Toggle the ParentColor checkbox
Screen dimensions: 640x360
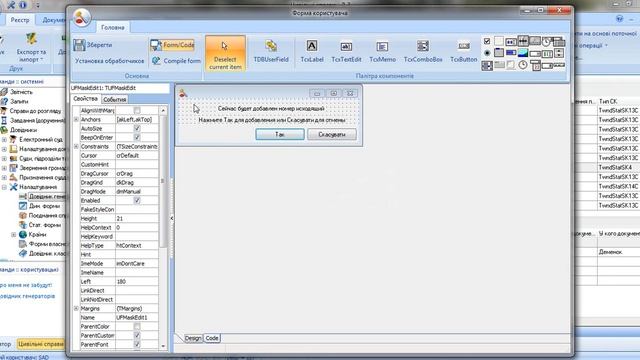(x=137, y=327)
